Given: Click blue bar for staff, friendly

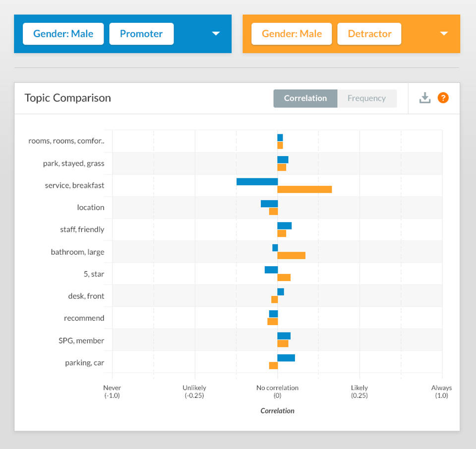Looking at the screenshot, I should (x=285, y=225).
